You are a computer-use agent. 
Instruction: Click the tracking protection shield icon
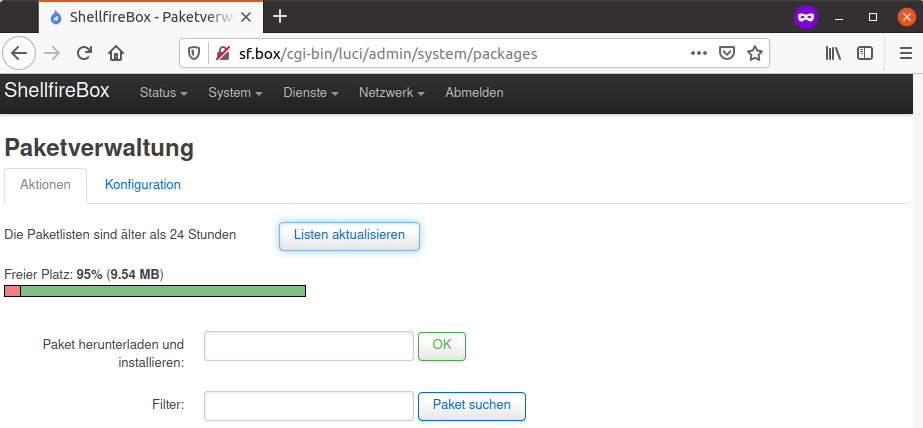click(x=195, y=53)
